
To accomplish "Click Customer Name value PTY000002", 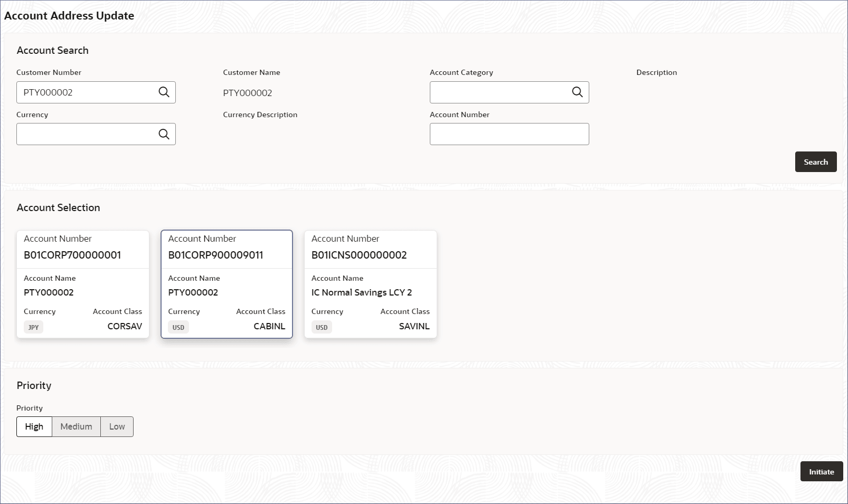I will click(248, 93).
